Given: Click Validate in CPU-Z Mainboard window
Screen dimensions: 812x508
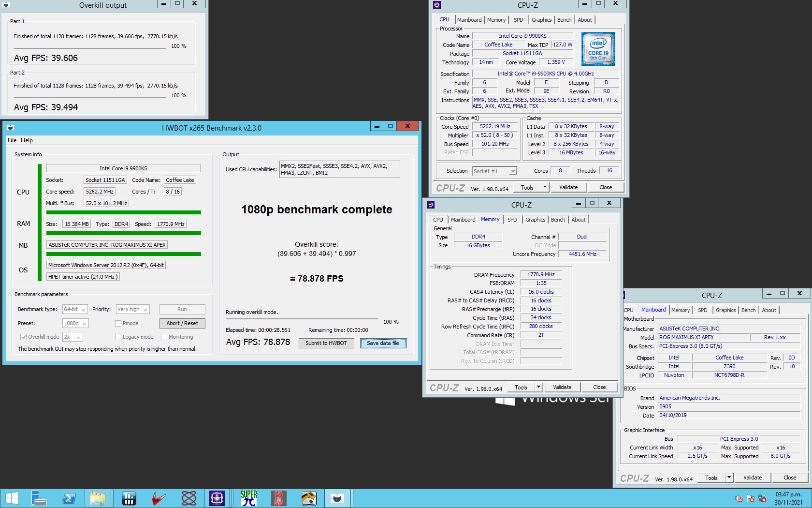Looking at the screenshot, I should click(753, 478).
